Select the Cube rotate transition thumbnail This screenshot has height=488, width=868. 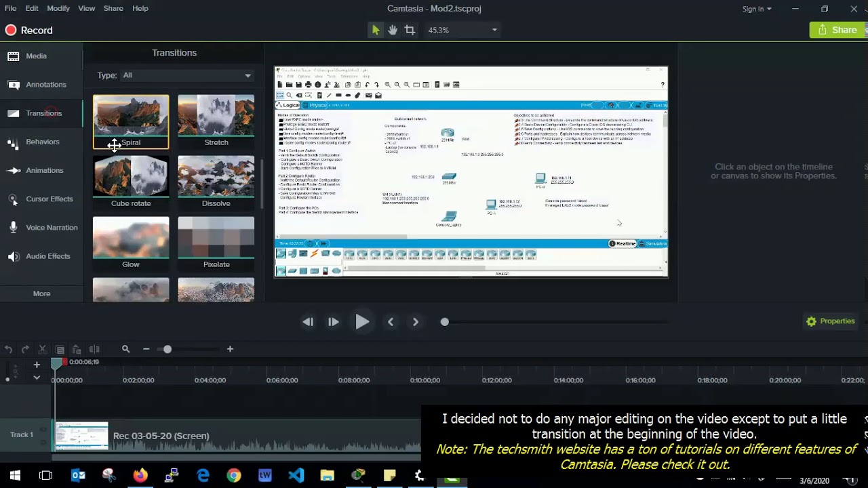[x=131, y=182]
